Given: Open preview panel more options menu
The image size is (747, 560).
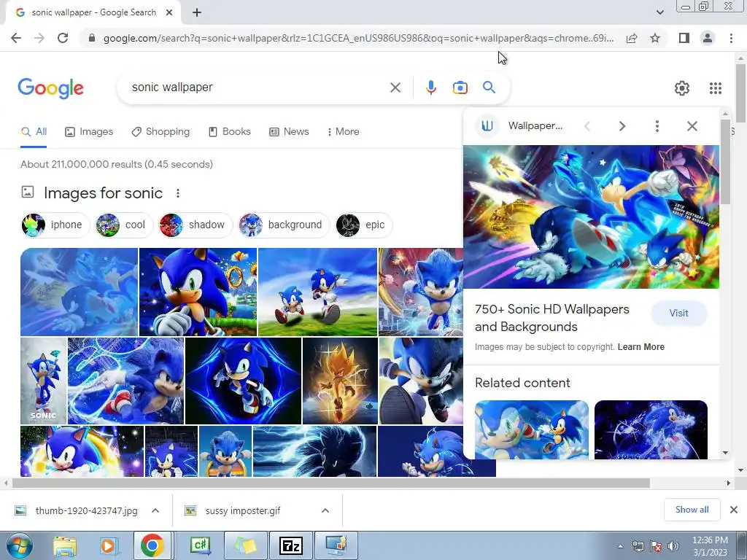Looking at the screenshot, I should tap(657, 126).
